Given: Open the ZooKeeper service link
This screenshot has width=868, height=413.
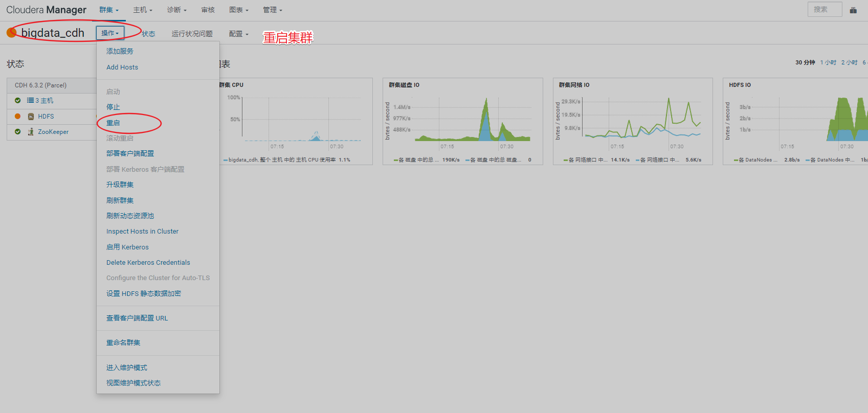Looking at the screenshot, I should (x=53, y=132).
